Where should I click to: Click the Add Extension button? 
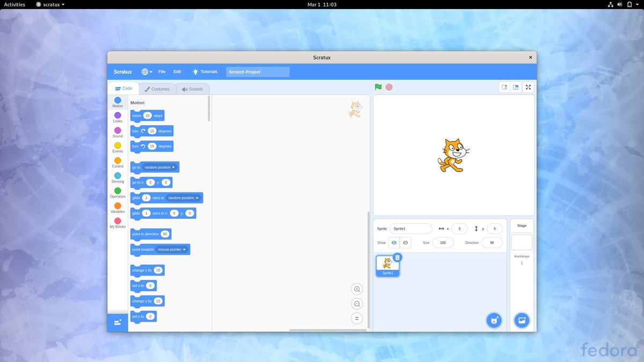click(118, 322)
